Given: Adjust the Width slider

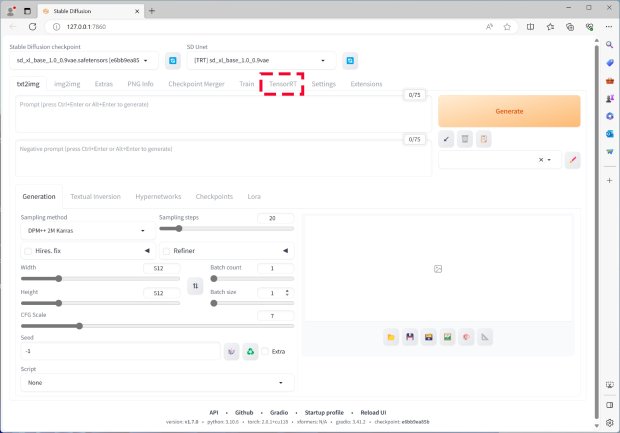Looking at the screenshot, I should pos(100,279).
